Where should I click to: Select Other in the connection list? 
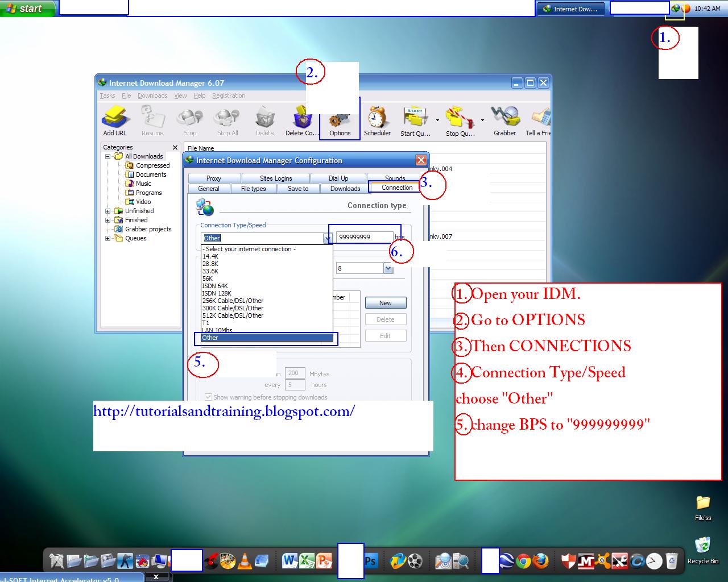(x=267, y=338)
